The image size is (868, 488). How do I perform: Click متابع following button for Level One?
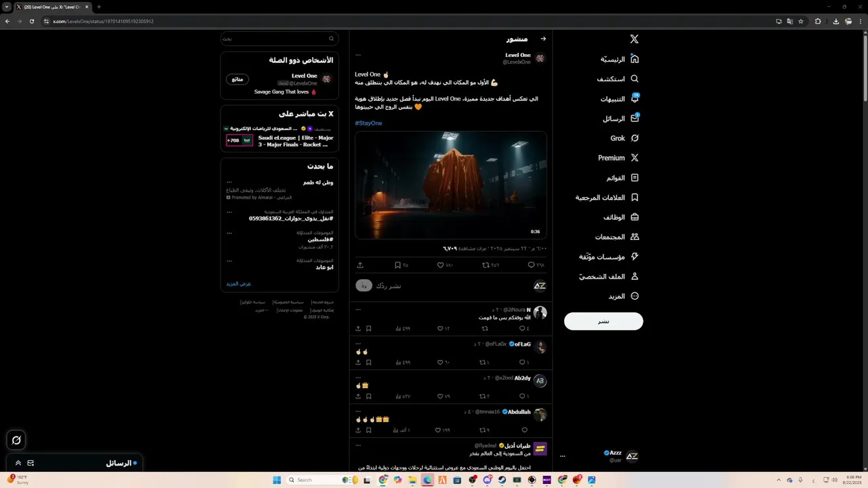237,79
